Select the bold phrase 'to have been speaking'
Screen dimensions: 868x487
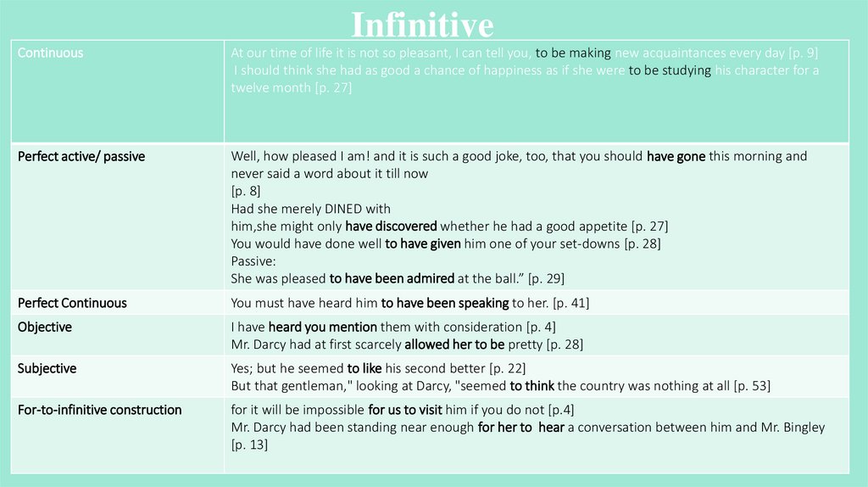click(445, 303)
